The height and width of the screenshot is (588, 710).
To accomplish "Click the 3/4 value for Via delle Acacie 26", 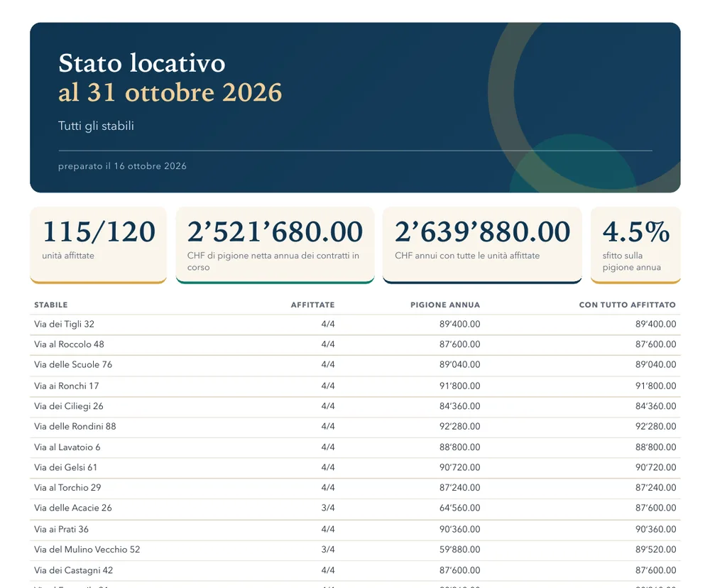I will (x=328, y=508).
